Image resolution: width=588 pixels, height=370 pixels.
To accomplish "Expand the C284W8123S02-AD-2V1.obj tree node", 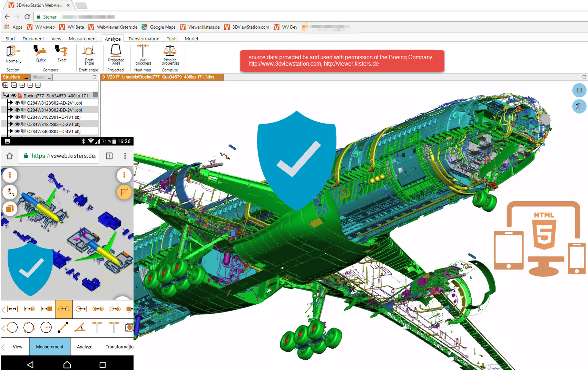I will pyautogui.click(x=11, y=103).
